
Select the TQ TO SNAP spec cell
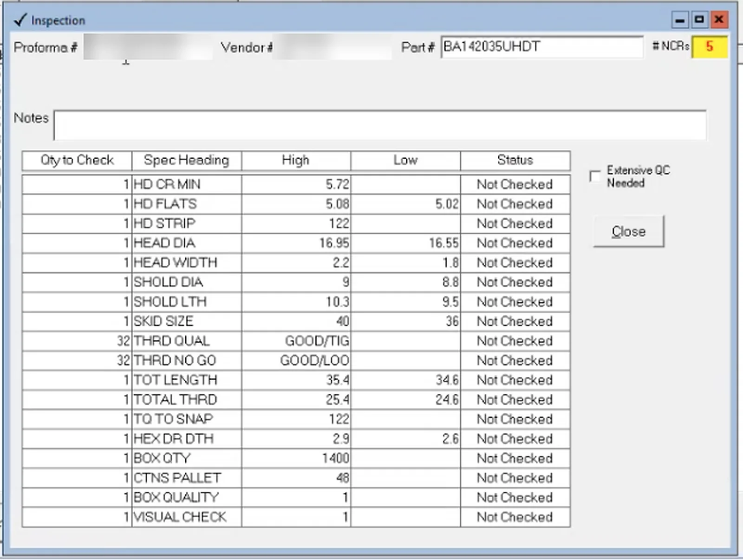[x=187, y=419]
